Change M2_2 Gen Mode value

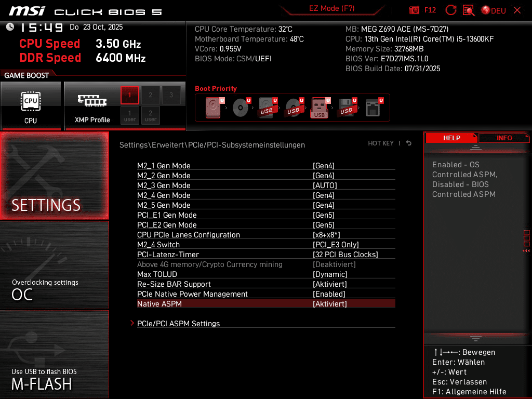click(x=323, y=176)
